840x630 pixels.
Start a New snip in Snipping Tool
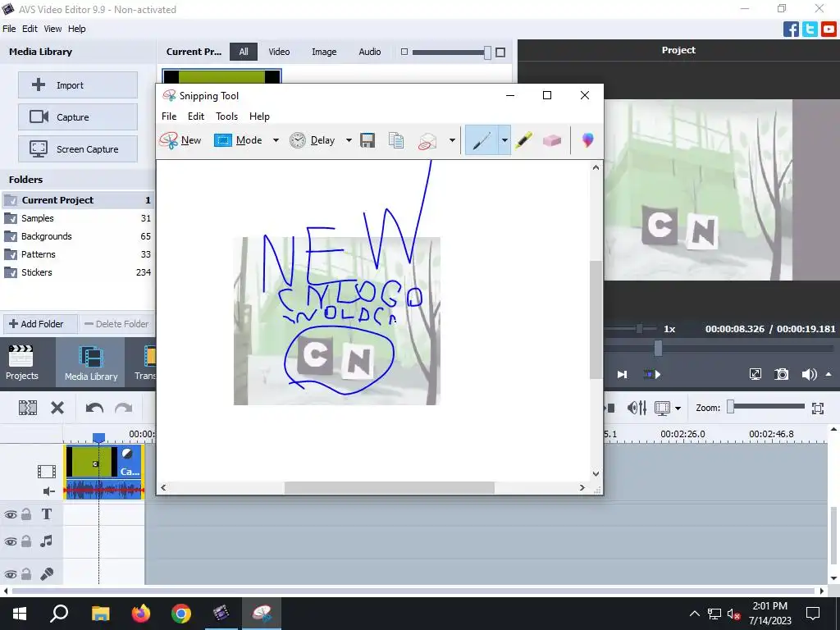(x=180, y=140)
